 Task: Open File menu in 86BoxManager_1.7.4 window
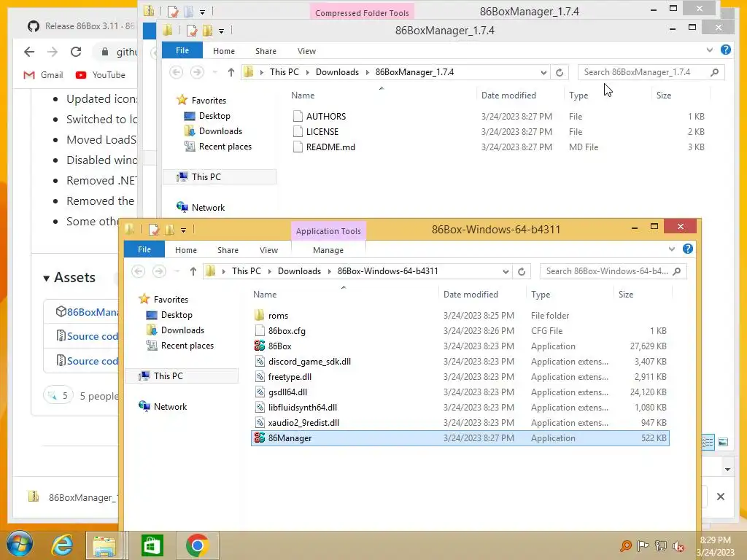click(x=182, y=50)
